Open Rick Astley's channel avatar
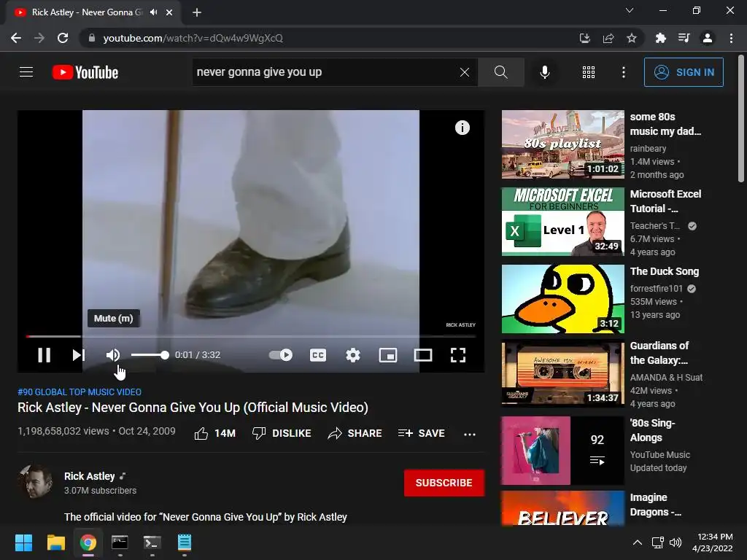This screenshot has height=560, width=747. pyautogui.click(x=35, y=482)
